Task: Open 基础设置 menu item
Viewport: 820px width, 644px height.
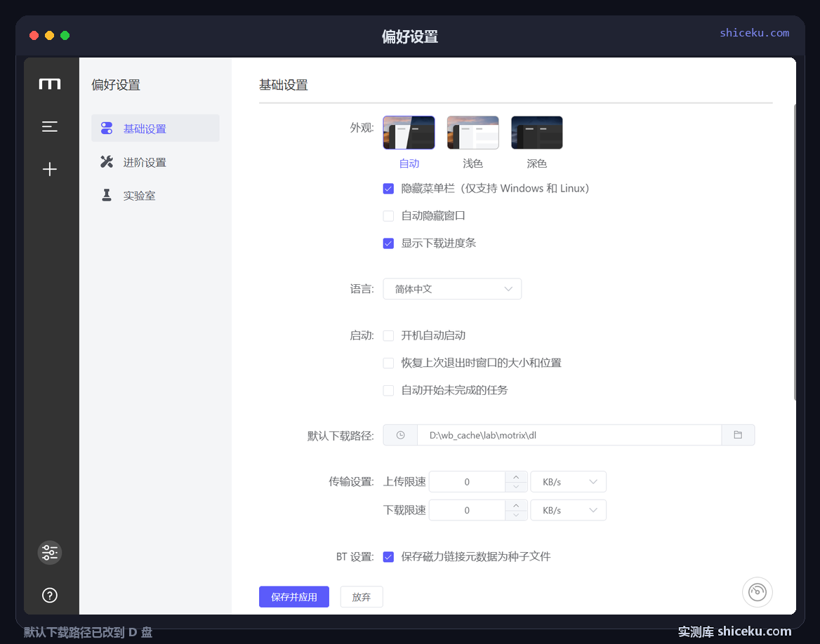Action: coord(155,128)
